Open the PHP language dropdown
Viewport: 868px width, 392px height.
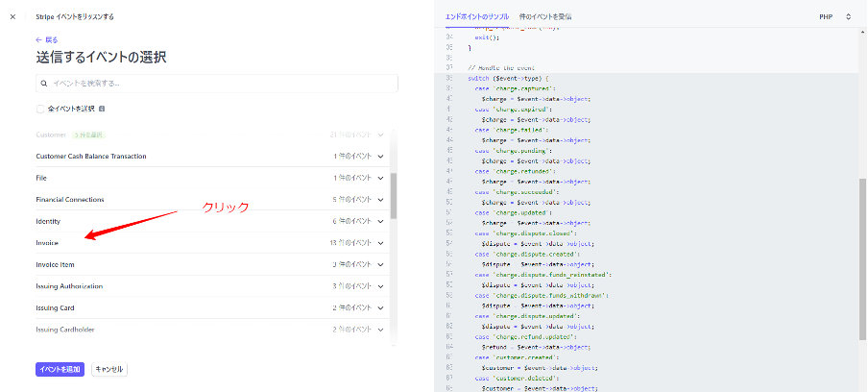[835, 17]
